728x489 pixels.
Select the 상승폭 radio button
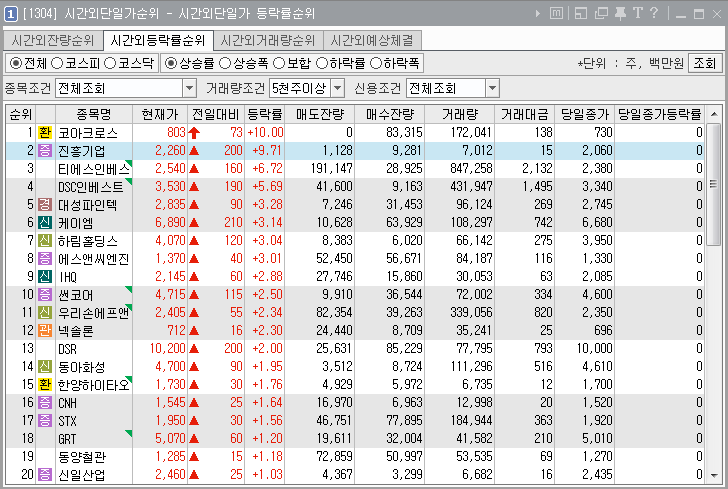[225, 63]
